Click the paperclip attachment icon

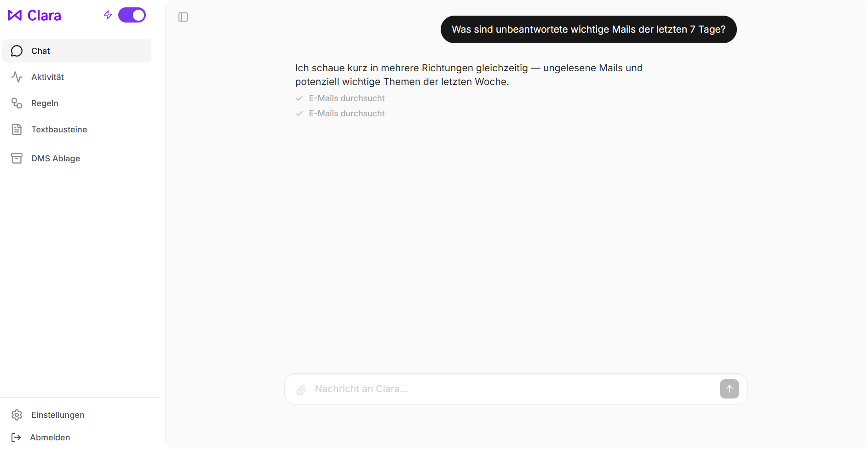pyautogui.click(x=301, y=390)
